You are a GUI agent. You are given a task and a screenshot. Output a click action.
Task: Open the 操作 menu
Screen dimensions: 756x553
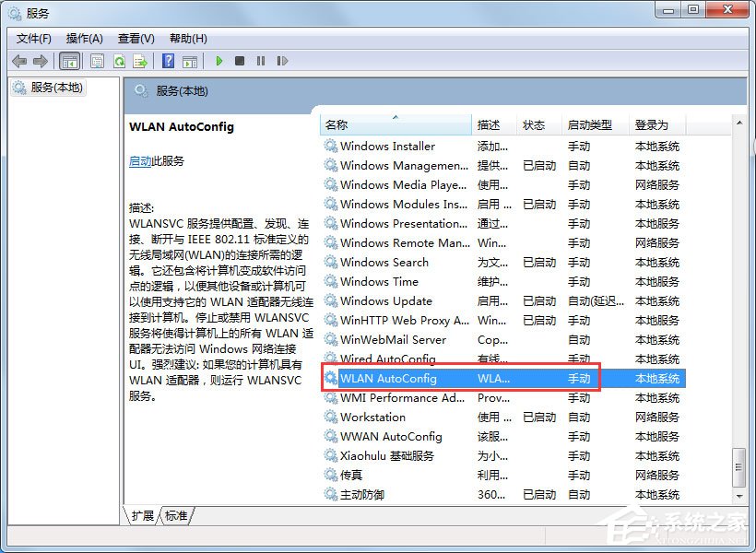(x=85, y=38)
